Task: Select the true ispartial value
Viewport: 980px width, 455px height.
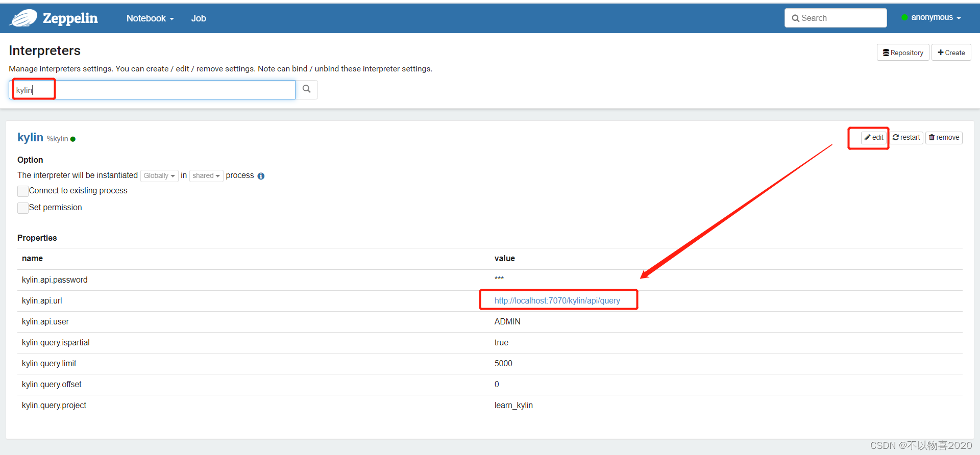Action: tap(501, 343)
